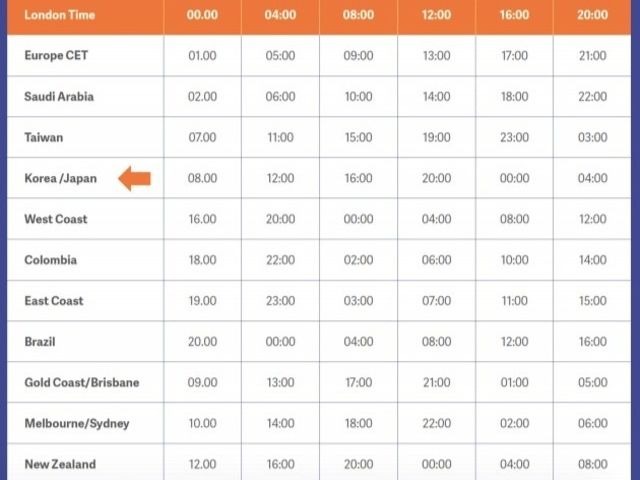The height and width of the screenshot is (480, 640).
Task: Select the Melbourne/Sydney row label
Action: coord(77,423)
